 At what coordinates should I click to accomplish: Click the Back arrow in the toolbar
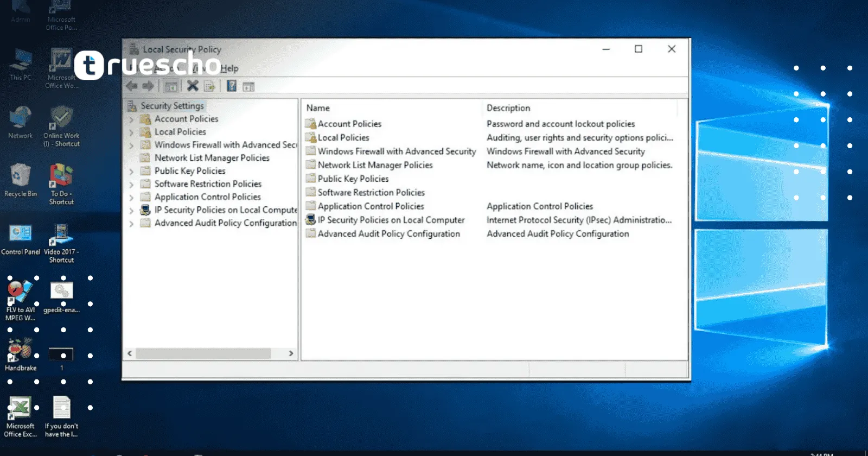point(131,86)
